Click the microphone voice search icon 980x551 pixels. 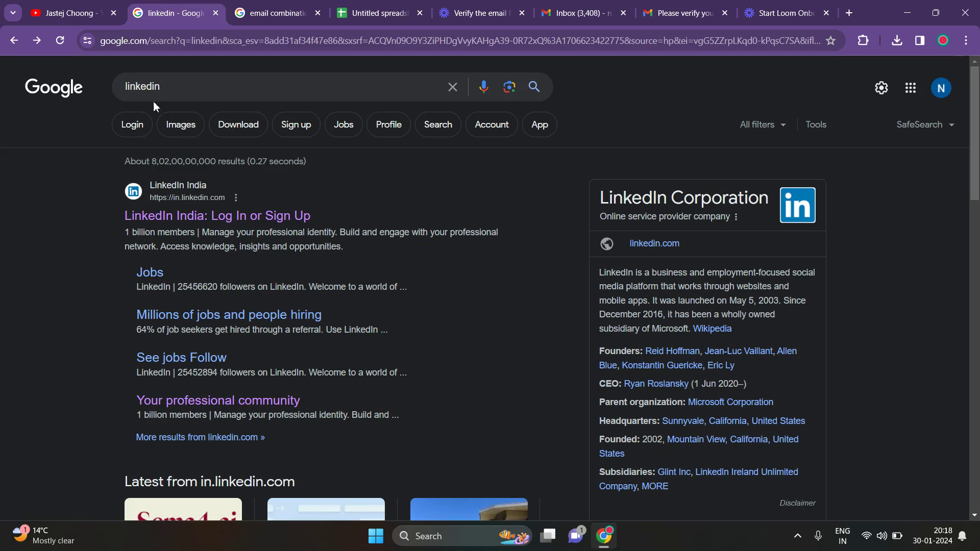[483, 87]
